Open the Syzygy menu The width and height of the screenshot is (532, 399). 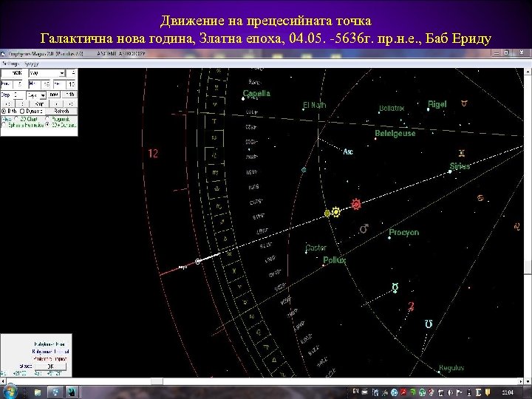[31, 64]
